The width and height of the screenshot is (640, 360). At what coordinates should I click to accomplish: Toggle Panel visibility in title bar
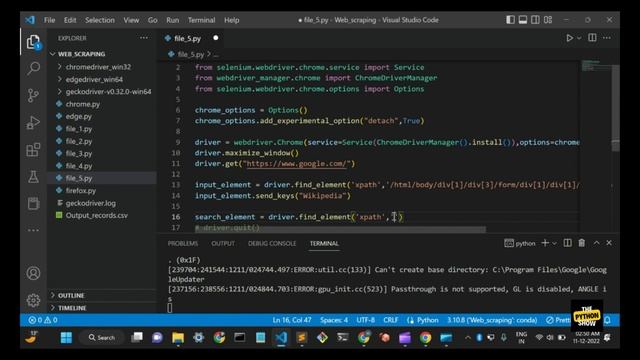click(x=522, y=20)
